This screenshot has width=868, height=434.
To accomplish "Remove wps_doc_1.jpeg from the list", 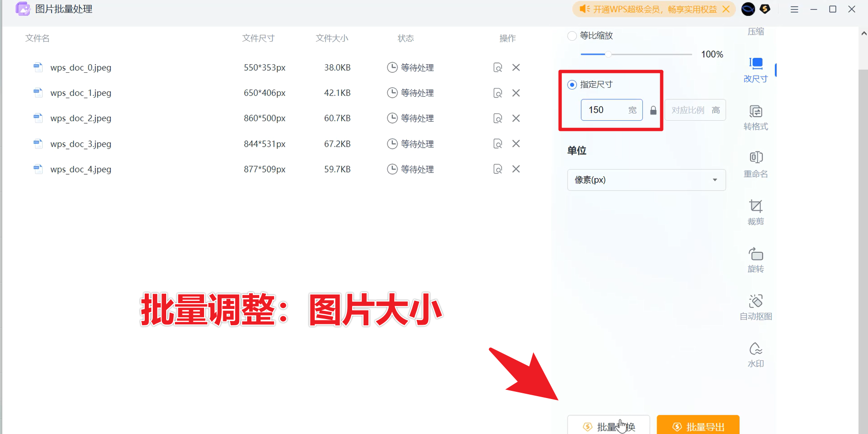I will tap(516, 93).
